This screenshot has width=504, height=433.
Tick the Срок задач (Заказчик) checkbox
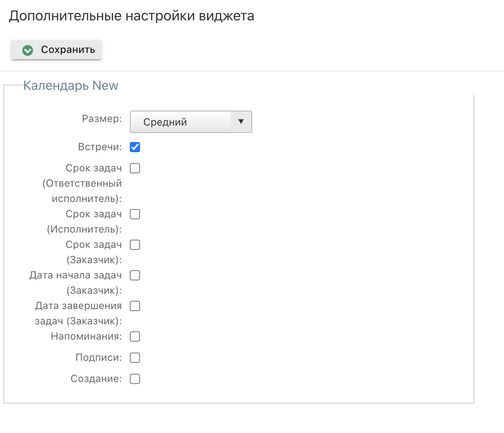[x=135, y=245]
